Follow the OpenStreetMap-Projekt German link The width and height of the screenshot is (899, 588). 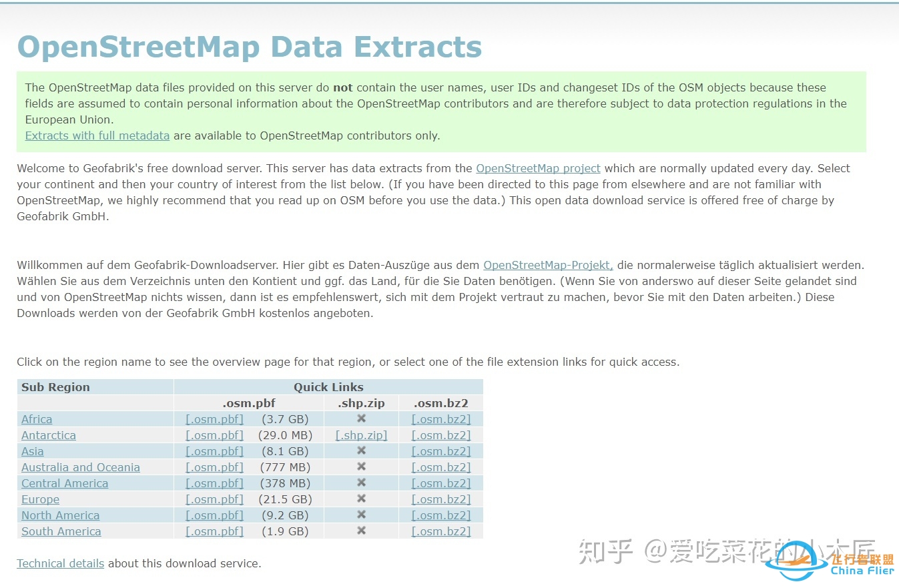[x=548, y=265]
